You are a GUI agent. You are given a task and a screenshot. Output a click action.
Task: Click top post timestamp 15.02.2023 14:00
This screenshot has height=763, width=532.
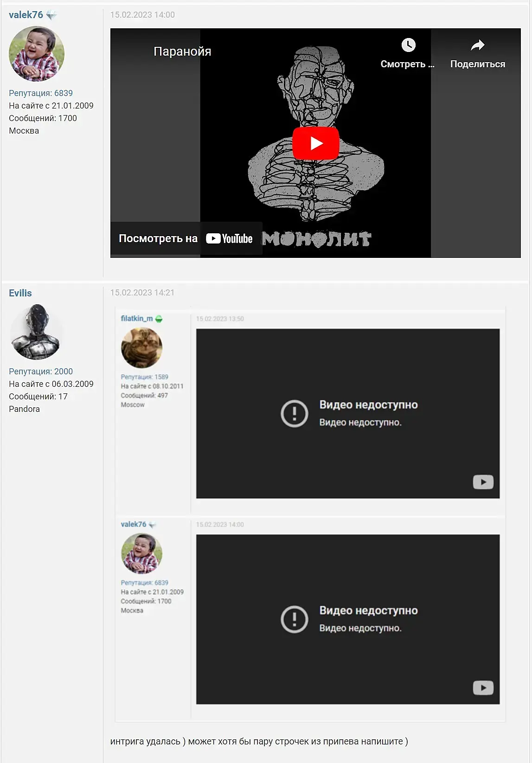pyautogui.click(x=142, y=15)
